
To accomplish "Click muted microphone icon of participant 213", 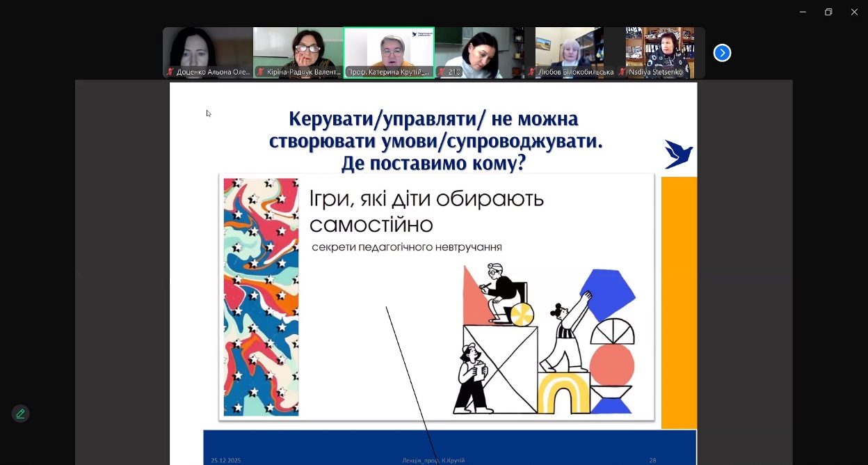I will point(442,72).
